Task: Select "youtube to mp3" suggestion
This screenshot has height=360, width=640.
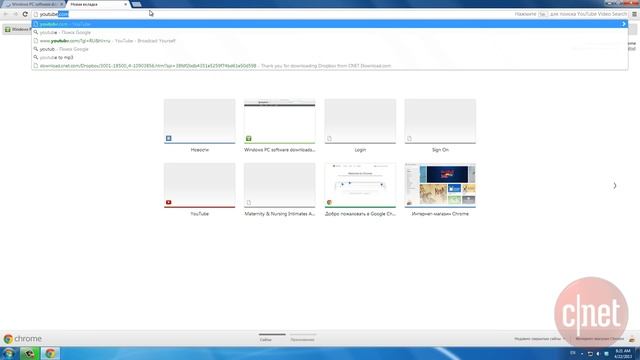Action: click(x=330, y=57)
